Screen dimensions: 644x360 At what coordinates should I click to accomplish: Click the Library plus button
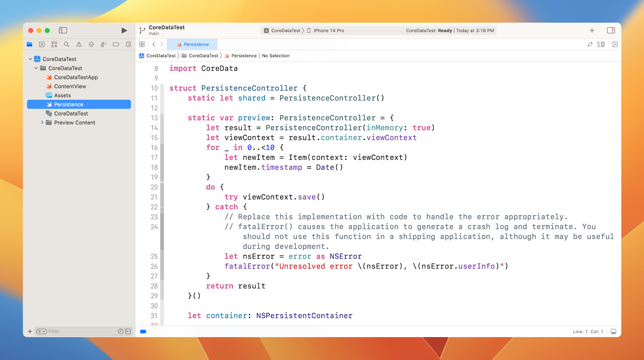tap(592, 31)
